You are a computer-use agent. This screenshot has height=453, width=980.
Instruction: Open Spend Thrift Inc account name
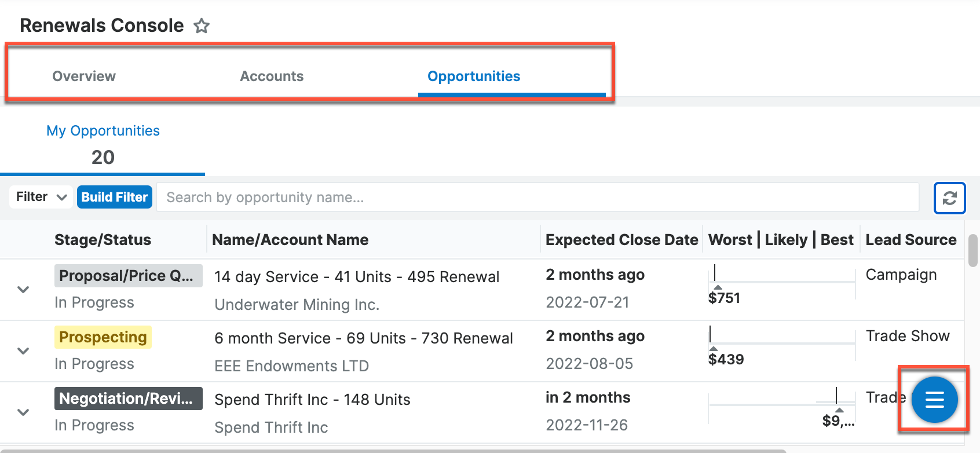(271, 428)
